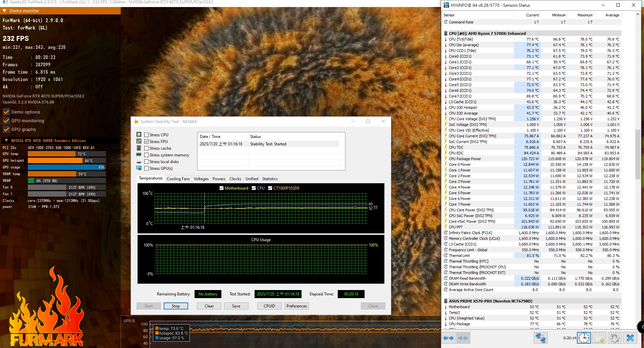Switch to the Statistics tab

click(270, 179)
